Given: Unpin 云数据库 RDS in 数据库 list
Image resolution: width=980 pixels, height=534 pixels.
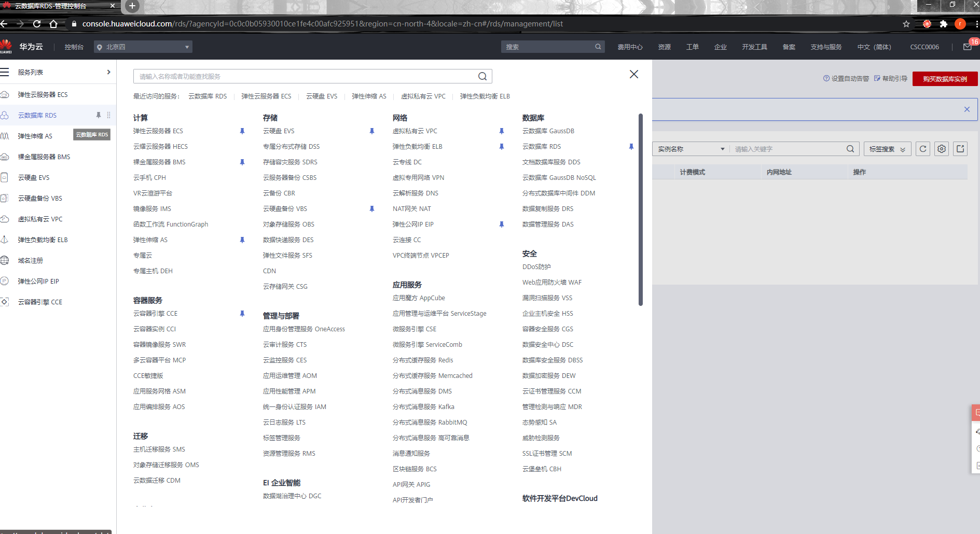Looking at the screenshot, I should [631, 147].
